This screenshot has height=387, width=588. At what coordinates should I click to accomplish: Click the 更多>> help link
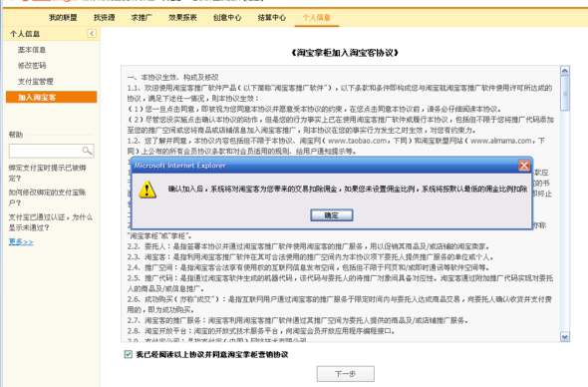pos(21,241)
